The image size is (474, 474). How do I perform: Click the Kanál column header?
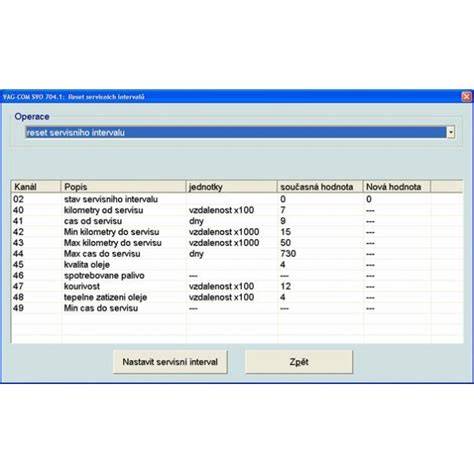[36, 187]
